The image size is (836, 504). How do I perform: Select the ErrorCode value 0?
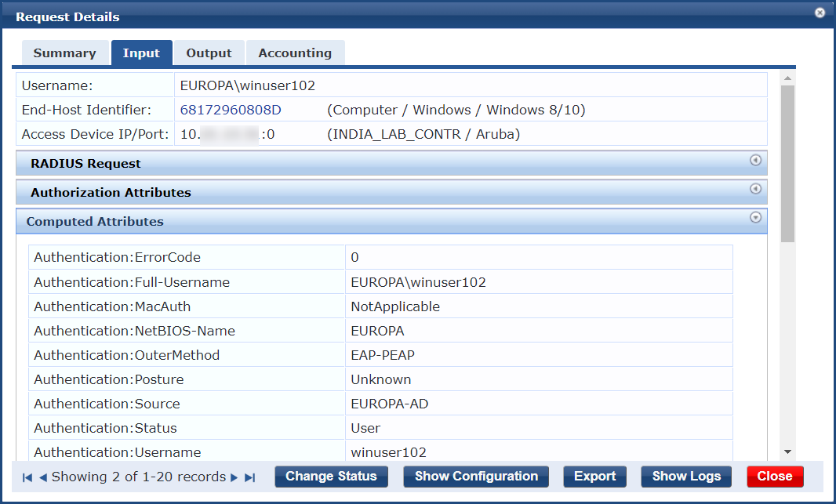(x=354, y=257)
